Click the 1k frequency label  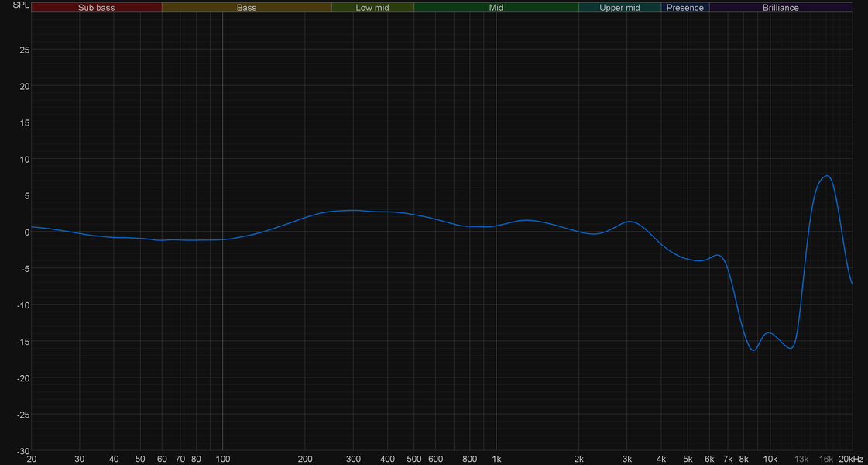496,459
